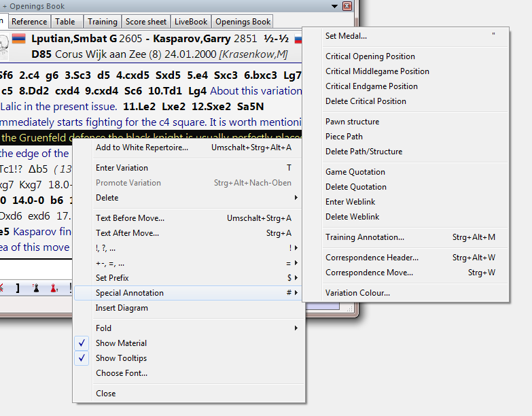Expand the +-, =, ... submenu

(189, 263)
